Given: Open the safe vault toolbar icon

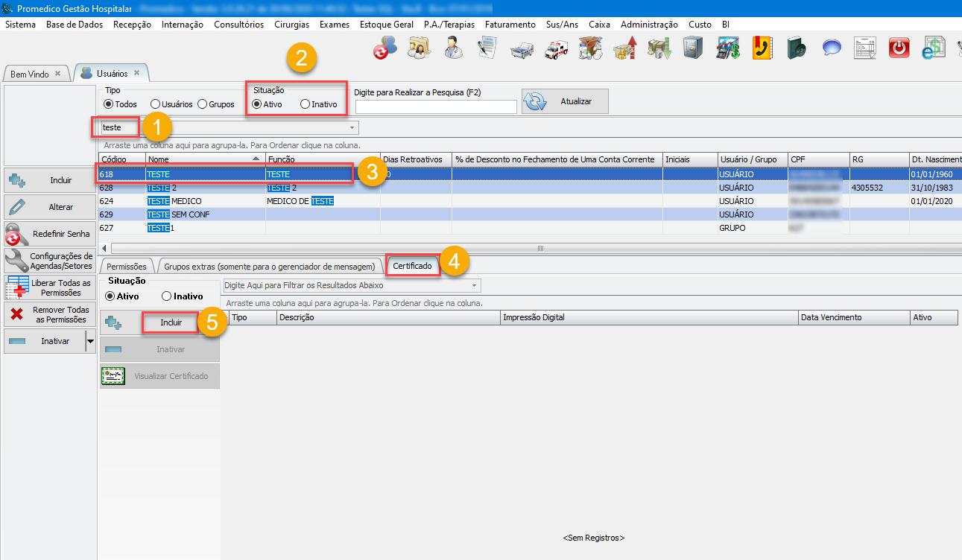Looking at the screenshot, I should [x=693, y=48].
